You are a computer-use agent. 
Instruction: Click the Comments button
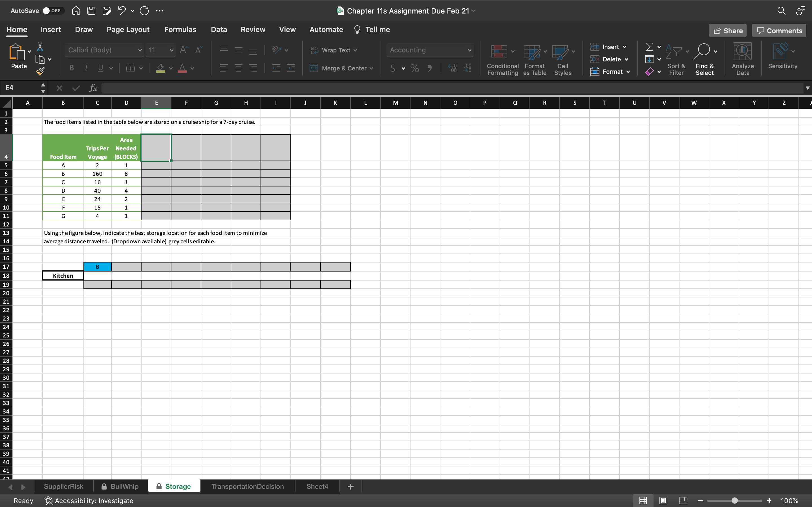(x=779, y=30)
